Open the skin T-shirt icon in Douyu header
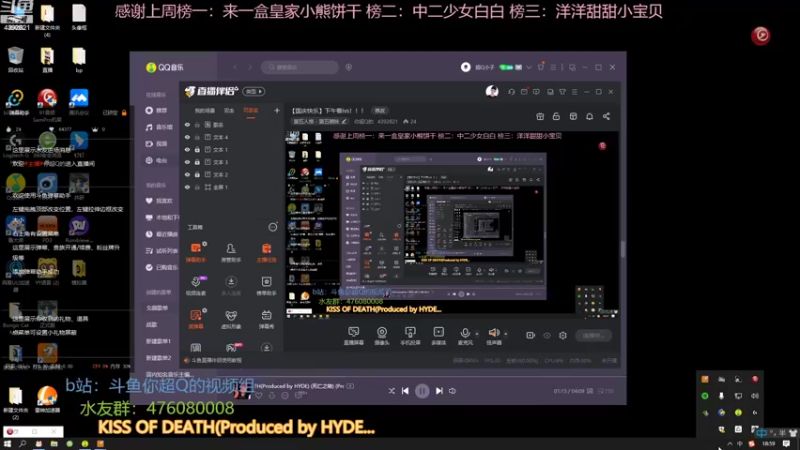Viewport: 800px width, 450px height. (562, 92)
